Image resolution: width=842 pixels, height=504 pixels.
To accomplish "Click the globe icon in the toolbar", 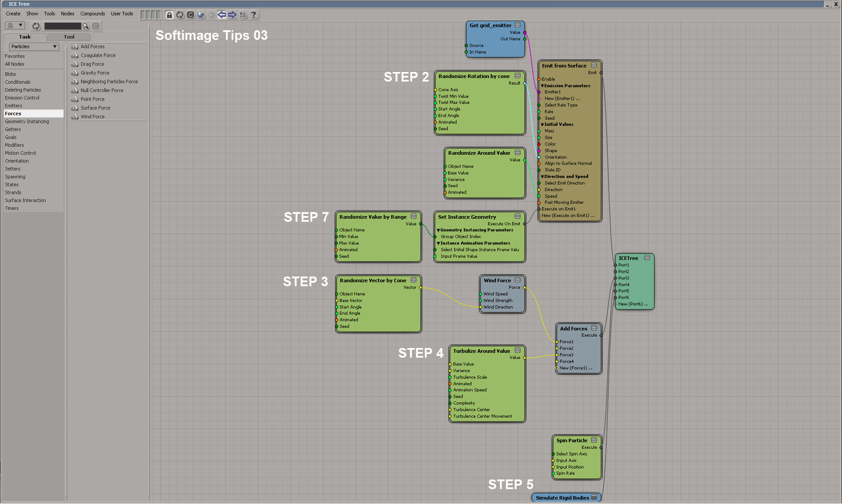I will pos(201,15).
